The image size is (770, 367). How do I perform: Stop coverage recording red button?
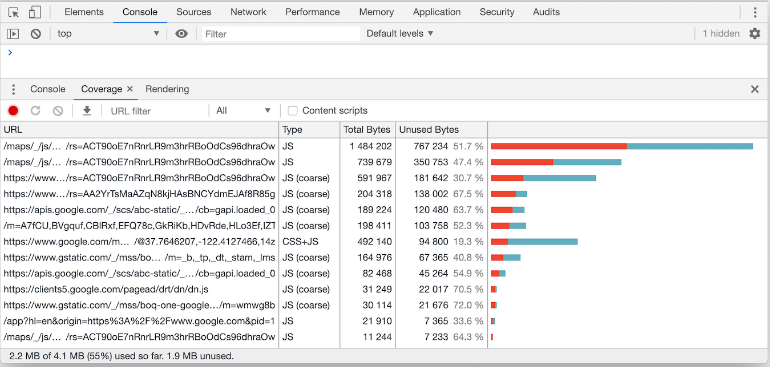tap(13, 111)
